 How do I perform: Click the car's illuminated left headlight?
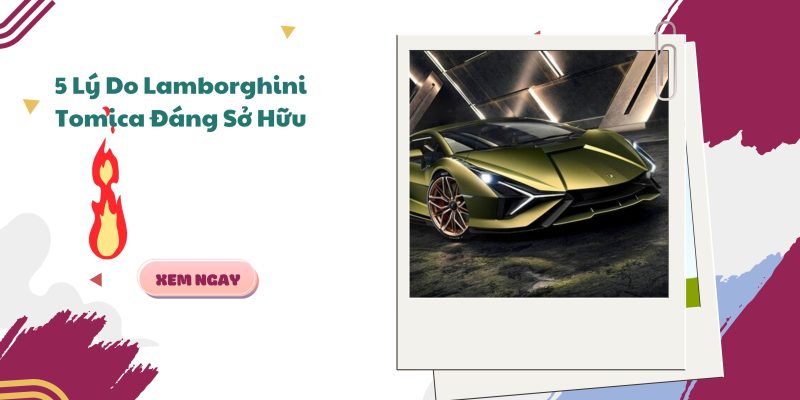coord(489,178)
